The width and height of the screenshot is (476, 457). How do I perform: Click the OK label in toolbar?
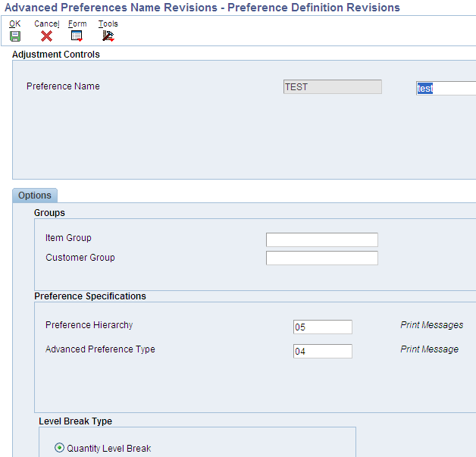point(15,23)
